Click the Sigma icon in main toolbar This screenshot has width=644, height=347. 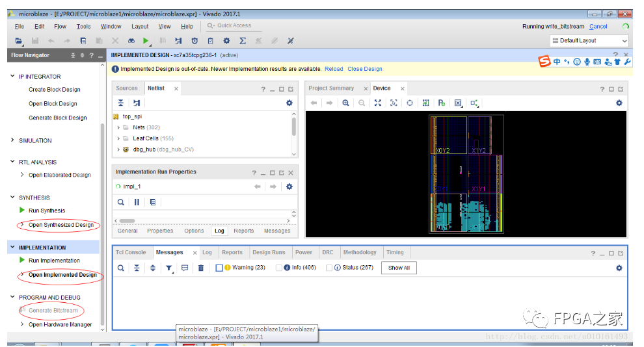coord(243,41)
